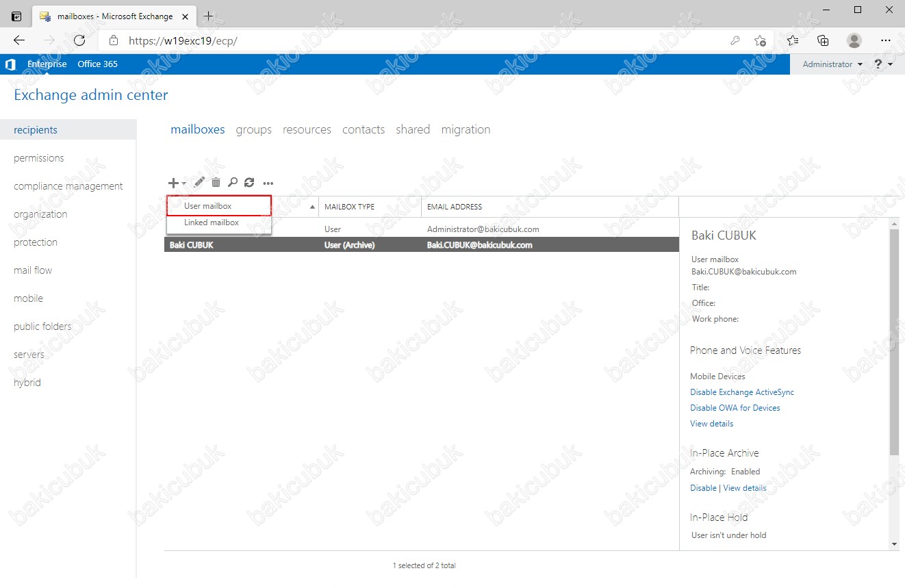Click details pane scroll up arrow

[894, 224]
